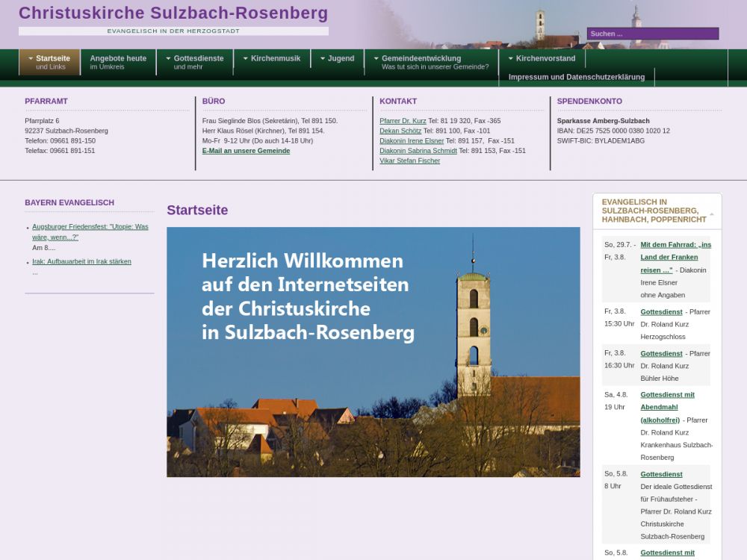Collapse the Evangelisch in Sulzbach-Rosenberg panel arrow
Image resolution: width=747 pixels, height=560 pixels.
coord(711,214)
